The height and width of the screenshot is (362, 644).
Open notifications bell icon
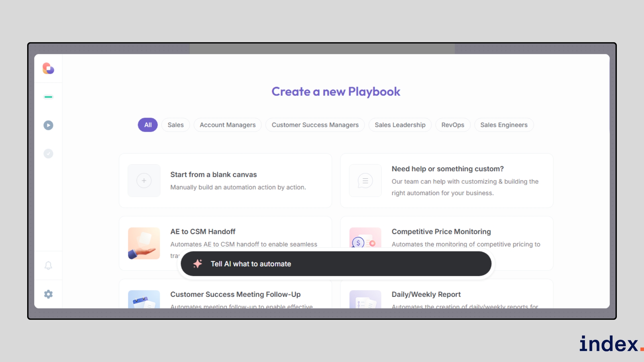pyautogui.click(x=48, y=265)
